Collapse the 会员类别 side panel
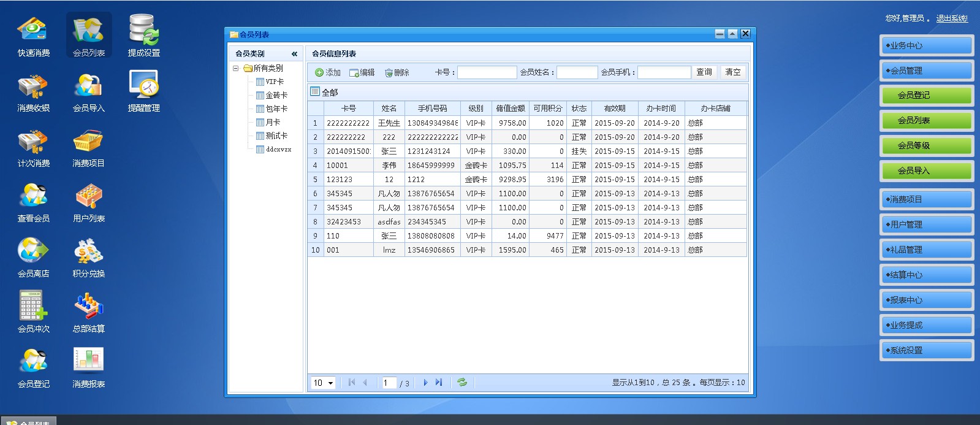Image resolution: width=980 pixels, height=425 pixels. click(294, 54)
